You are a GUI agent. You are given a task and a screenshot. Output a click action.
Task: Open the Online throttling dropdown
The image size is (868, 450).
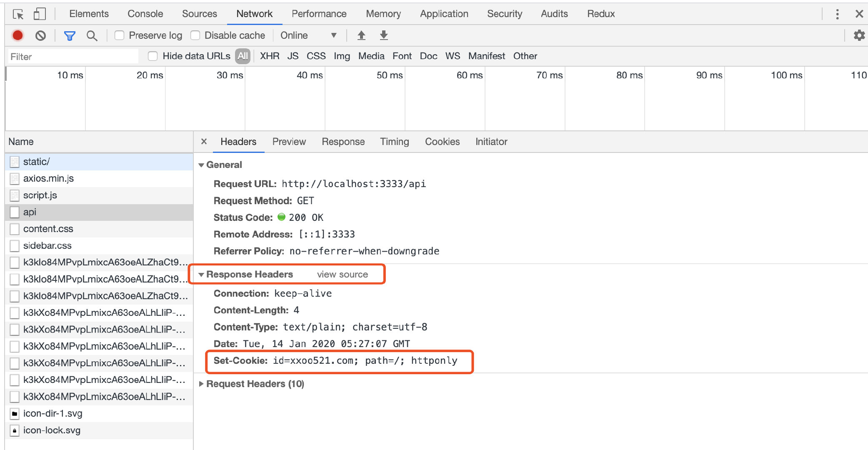point(308,35)
